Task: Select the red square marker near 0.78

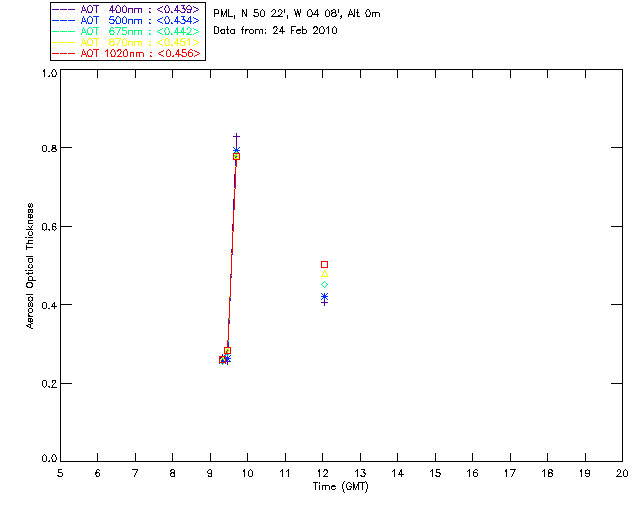Action: pyautogui.click(x=236, y=156)
